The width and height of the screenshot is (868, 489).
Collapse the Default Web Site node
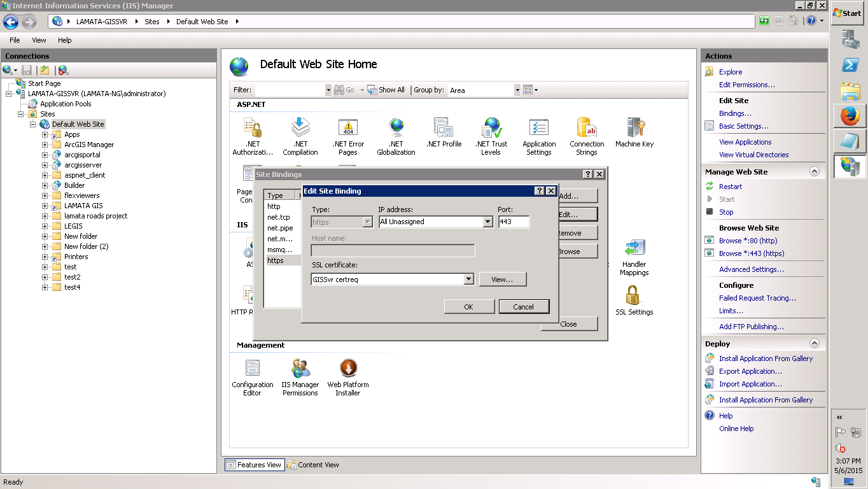click(33, 124)
